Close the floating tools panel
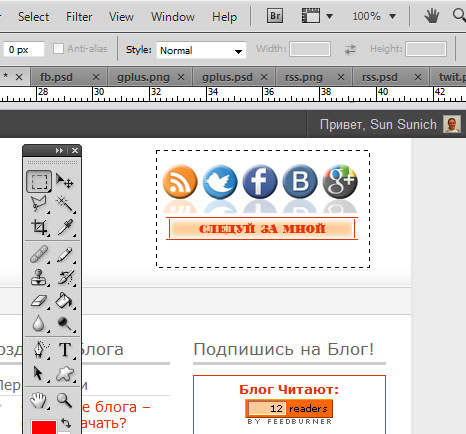Screen dimensions: 466x434 75,151
